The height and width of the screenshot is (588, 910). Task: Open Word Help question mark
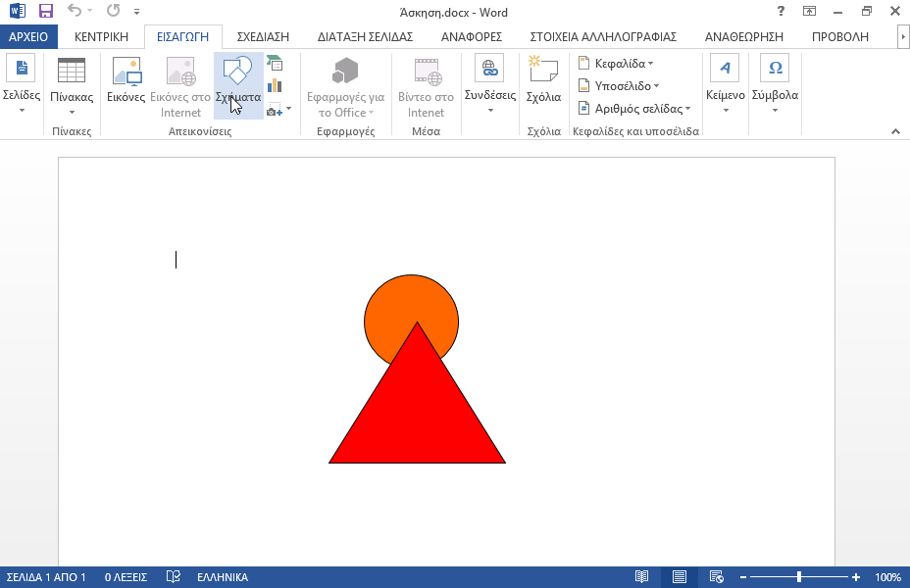pyautogui.click(x=782, y=11)
